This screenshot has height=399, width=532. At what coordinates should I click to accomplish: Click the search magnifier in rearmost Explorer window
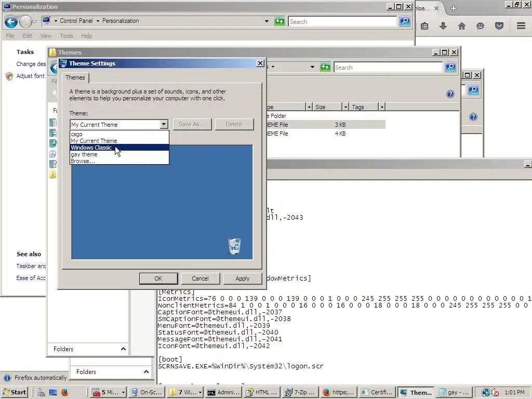[473, 90]
